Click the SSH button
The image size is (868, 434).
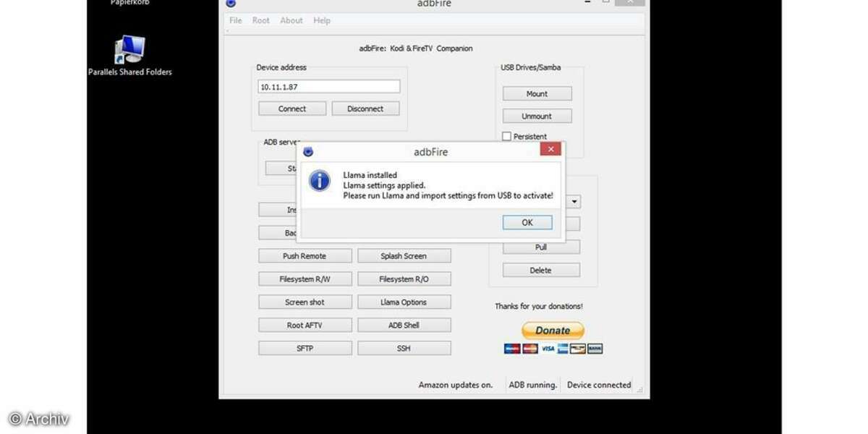click(404, 349)
